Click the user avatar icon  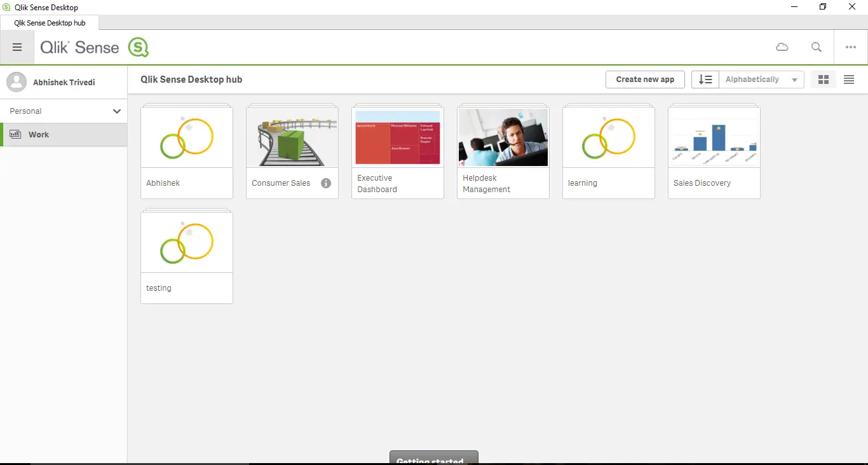17,82
